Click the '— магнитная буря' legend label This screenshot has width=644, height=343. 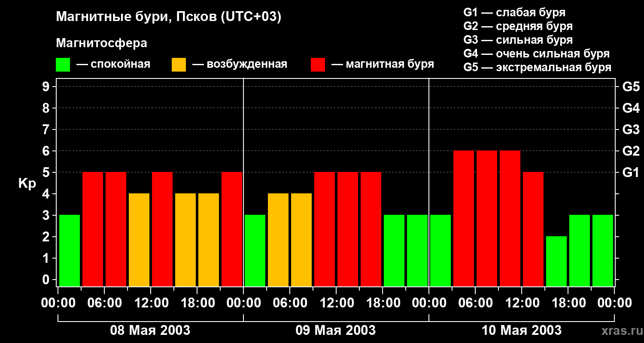383,65
